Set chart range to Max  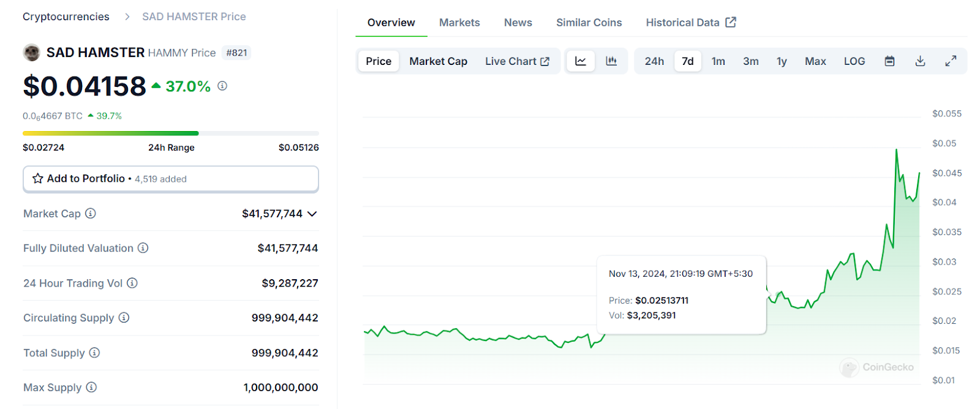coord(815,61)
